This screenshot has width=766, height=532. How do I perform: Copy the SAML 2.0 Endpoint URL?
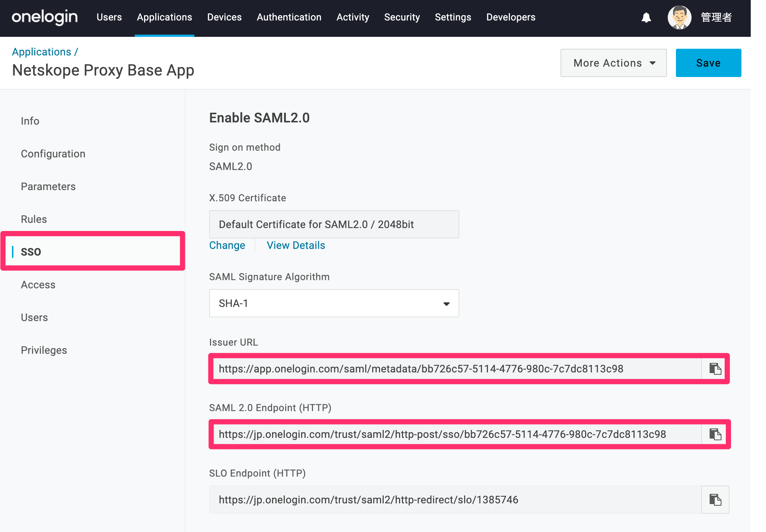pos(715,434)
